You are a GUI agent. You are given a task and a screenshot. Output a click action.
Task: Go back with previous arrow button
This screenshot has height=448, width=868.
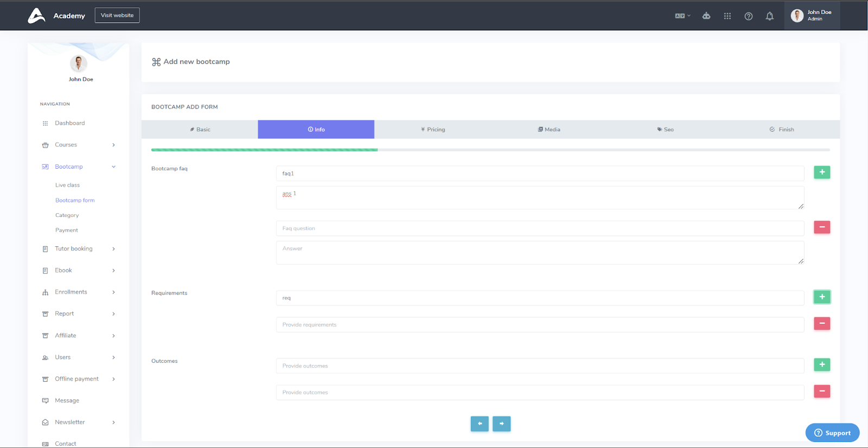(480, 424)
